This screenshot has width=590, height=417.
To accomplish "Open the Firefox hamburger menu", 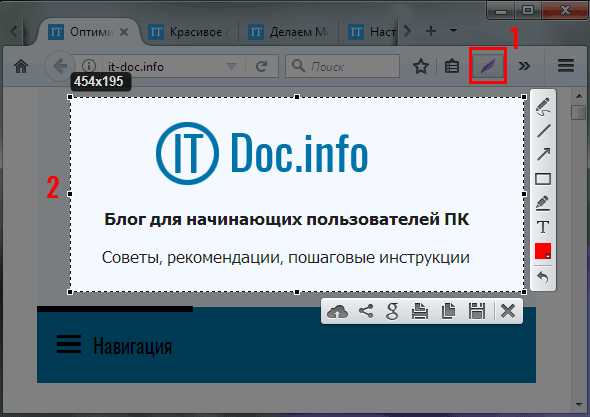I will 566,66.
